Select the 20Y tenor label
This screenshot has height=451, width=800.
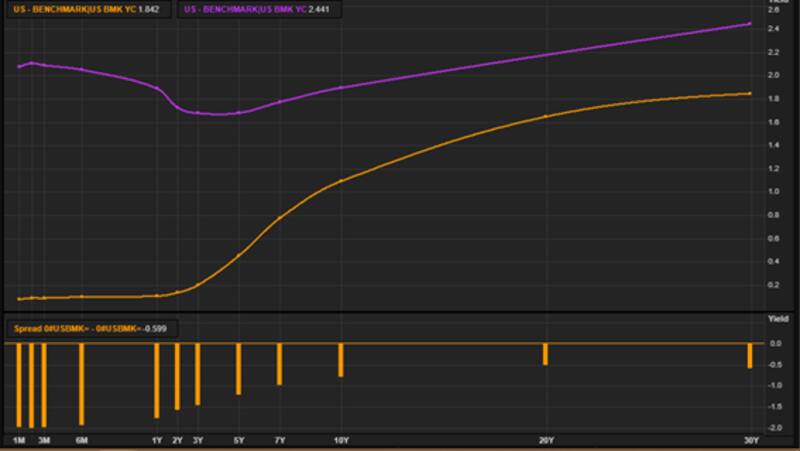click(546, 440)
